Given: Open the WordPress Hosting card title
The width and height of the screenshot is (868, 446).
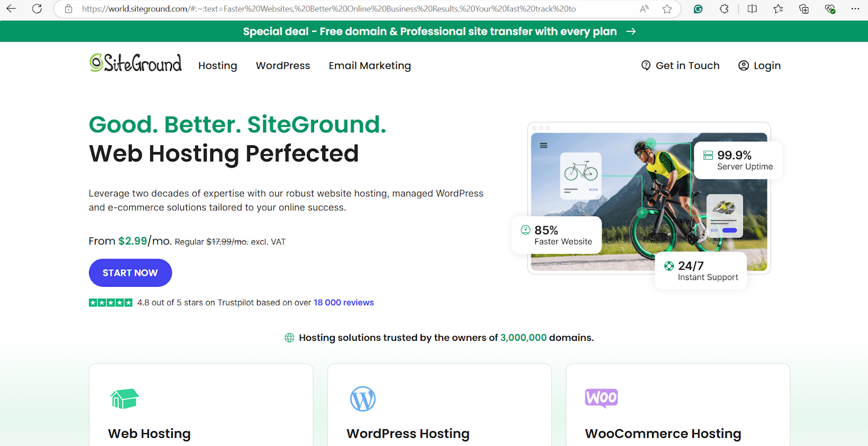Looking at the screenshot, I should 408,434.
